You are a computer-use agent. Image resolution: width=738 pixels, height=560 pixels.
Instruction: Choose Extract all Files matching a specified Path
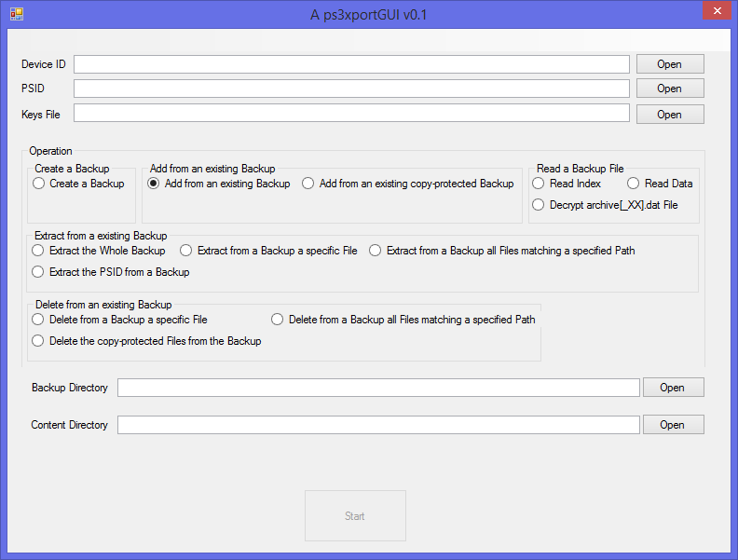(x=376, y=251)
